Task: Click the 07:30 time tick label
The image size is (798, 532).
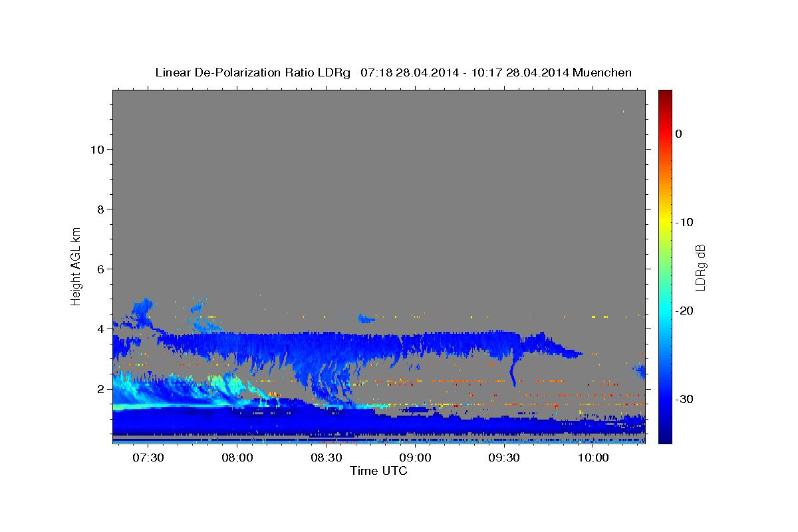Action: coord(148,458)
